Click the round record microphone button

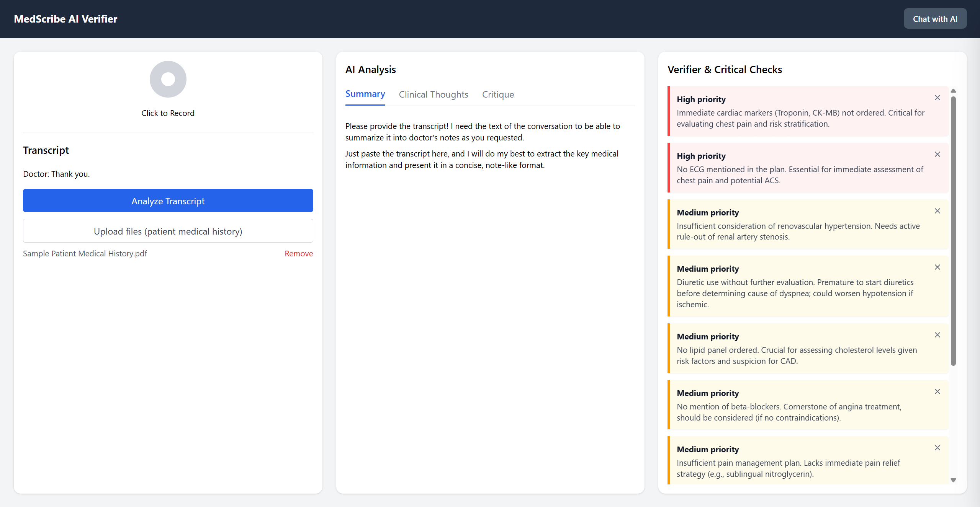(x=168, y=79)
